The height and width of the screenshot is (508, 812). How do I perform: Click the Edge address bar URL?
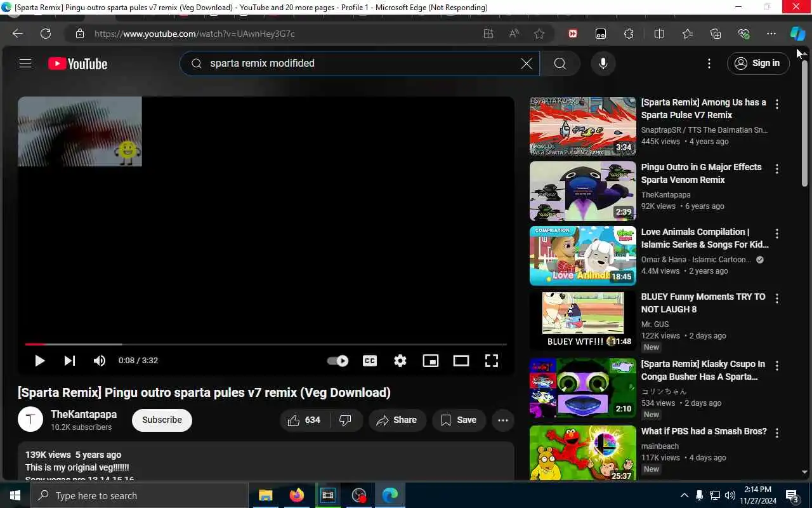pos(195,34)
